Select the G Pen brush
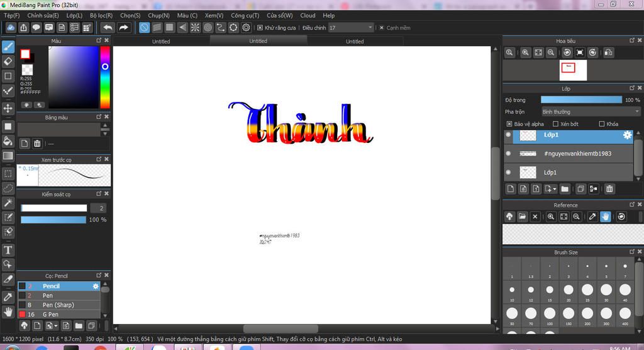This screenshot has width=644, height=350. (58, 314)
